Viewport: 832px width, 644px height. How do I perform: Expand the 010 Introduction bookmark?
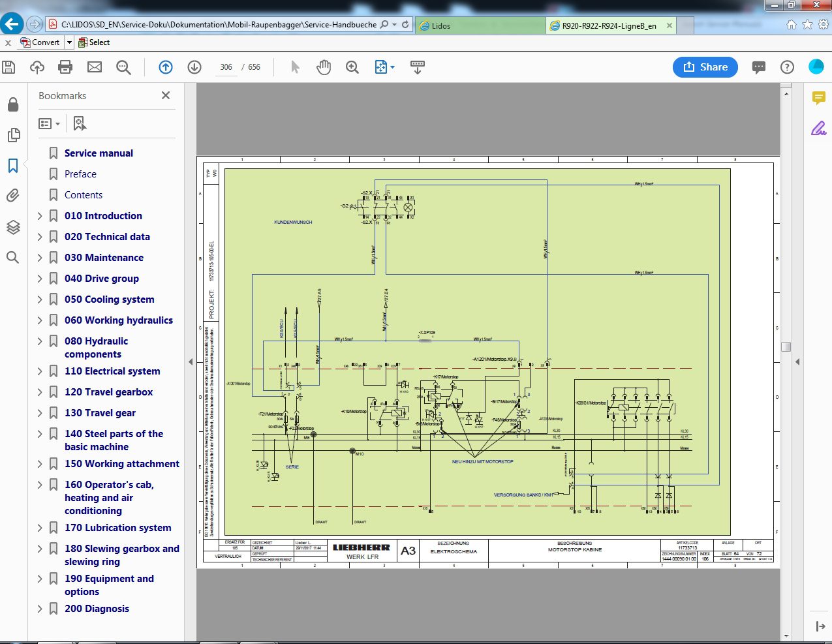point(40,216)
